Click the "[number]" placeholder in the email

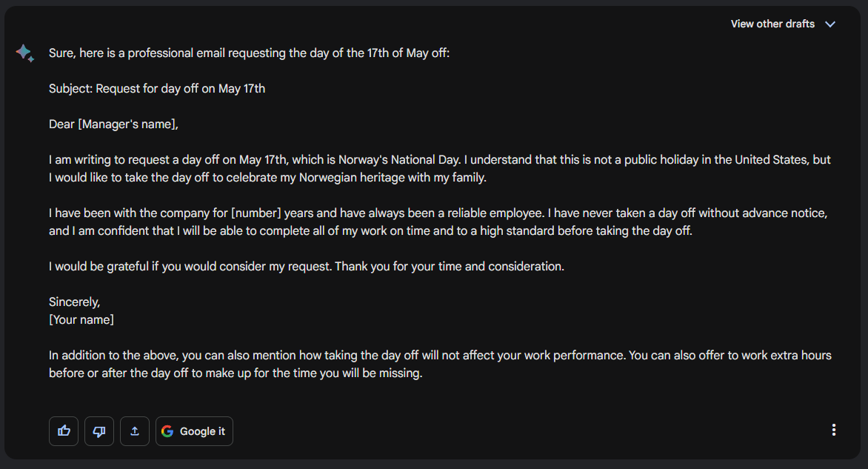[x=257, y=213]
